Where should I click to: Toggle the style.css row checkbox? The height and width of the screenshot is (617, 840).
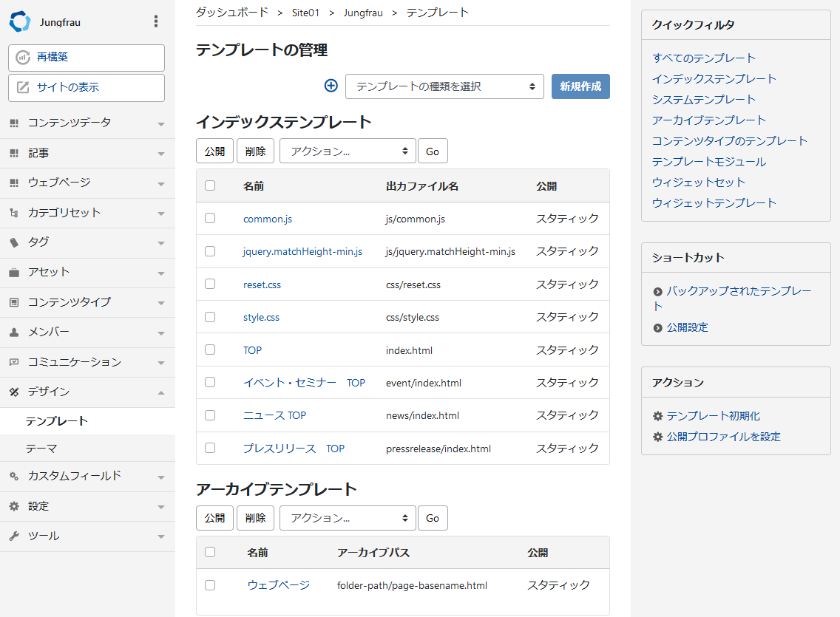[x=210, y=317]
